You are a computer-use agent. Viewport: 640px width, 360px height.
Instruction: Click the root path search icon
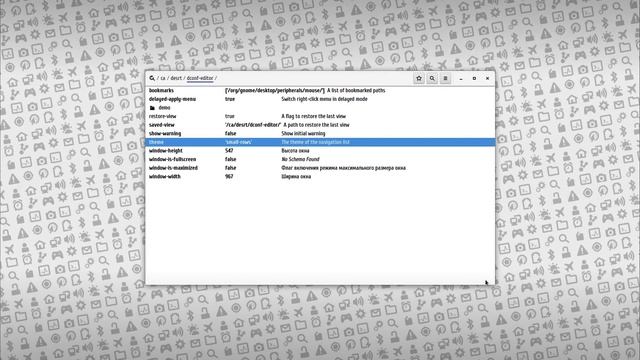(152, 78)
